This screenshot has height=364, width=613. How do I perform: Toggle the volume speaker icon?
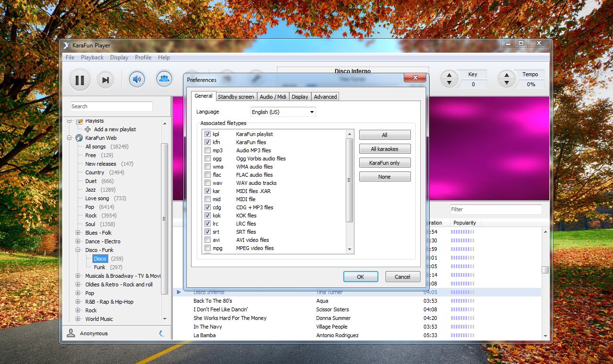pyautogui.click(x=137, y=79)
